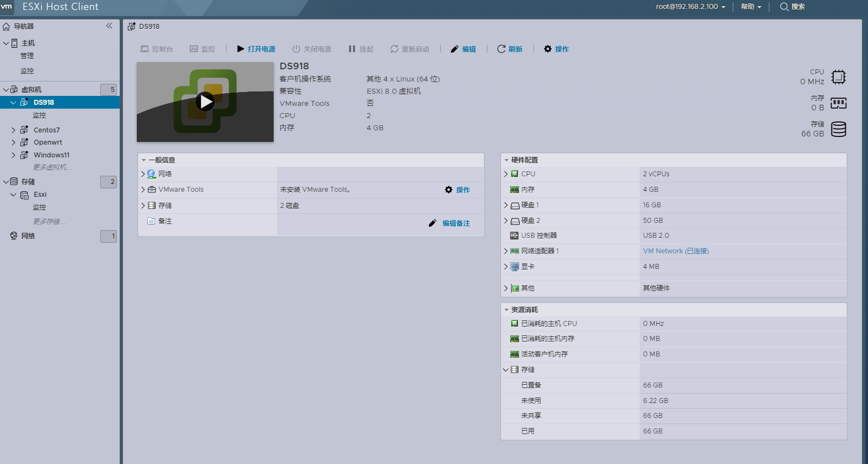Collapse the navigator sidebar with double chevron

click(x=110, y=25)
